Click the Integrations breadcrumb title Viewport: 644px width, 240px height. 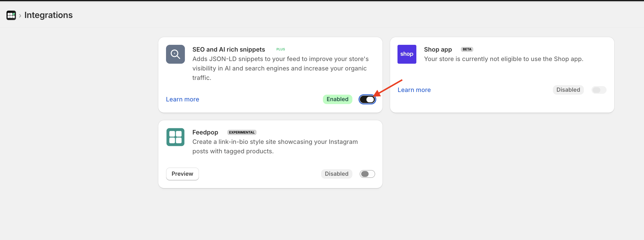coord(48,15)
